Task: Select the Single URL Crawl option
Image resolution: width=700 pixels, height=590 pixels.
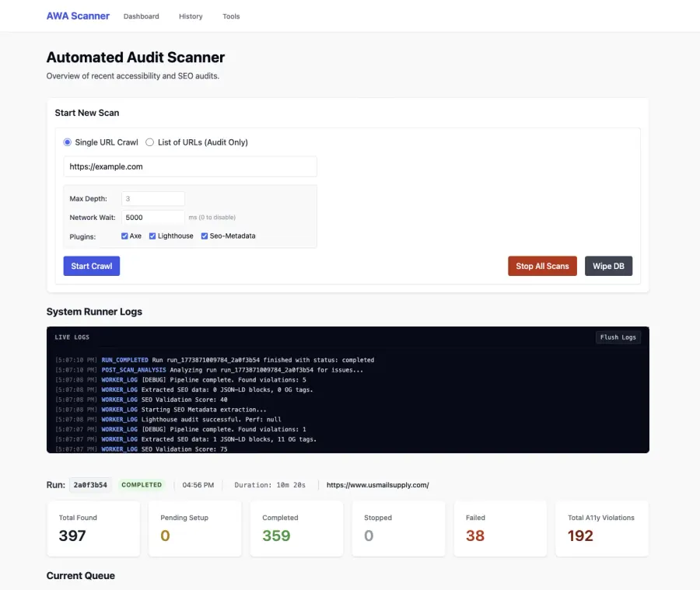Action: pyautogui.click(x=68, y=142)
